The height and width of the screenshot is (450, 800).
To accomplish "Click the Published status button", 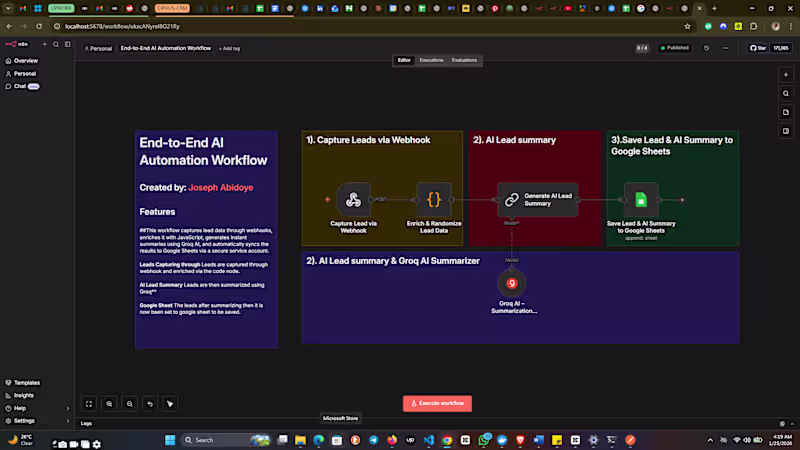I will click(x=675, y=48).
